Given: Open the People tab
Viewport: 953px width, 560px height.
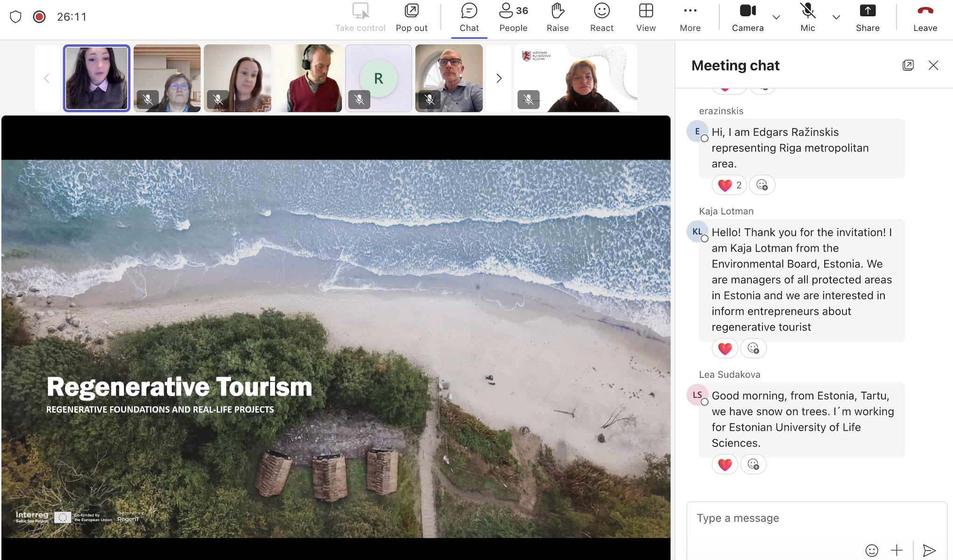Looking at the screenshot, I should pos(513,17).
